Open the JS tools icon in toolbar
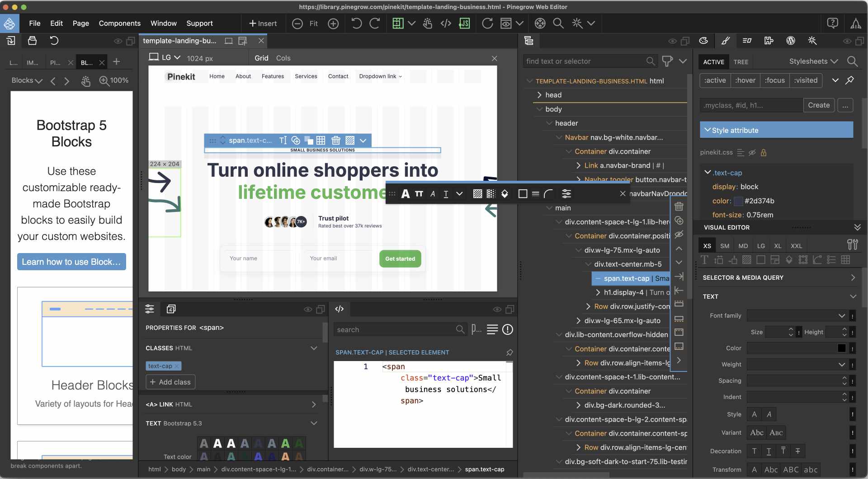868x479 pixels. tap(464, 23)
